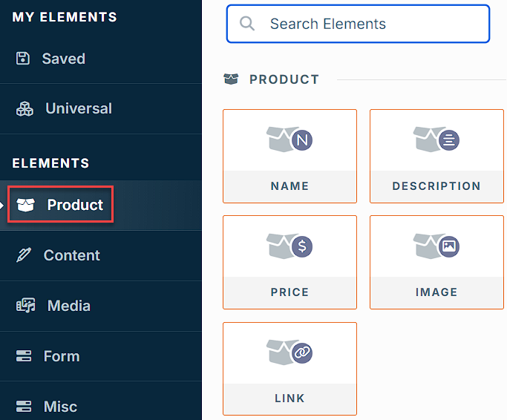This screenshot has width=507, height=420.
Task: Click the Product Description element icon
Action: click(x=436, y=140)
